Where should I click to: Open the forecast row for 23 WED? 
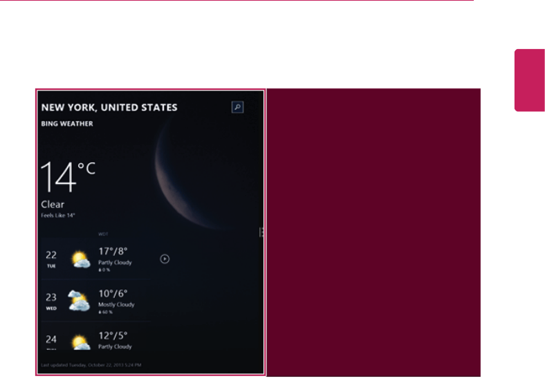tap(96, 301)
